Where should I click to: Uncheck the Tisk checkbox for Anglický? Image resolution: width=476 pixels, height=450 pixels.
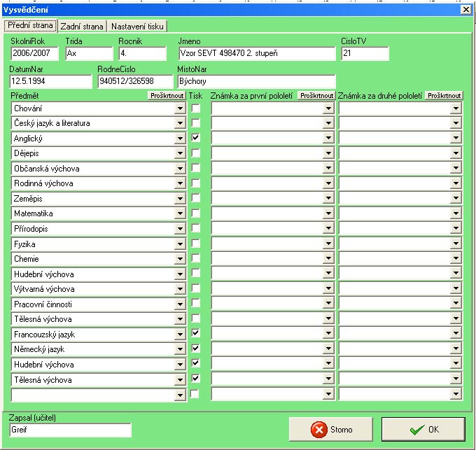point(196,139)
